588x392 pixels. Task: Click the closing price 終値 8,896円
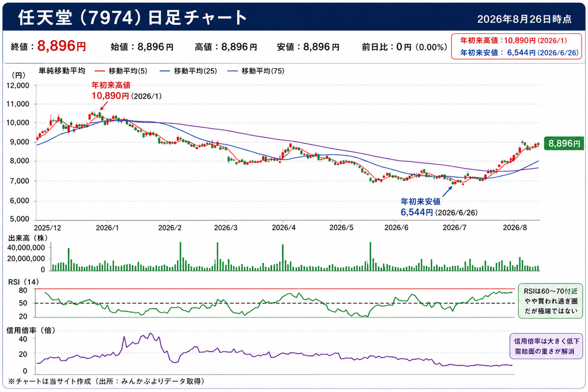click(x=48, y=46)
